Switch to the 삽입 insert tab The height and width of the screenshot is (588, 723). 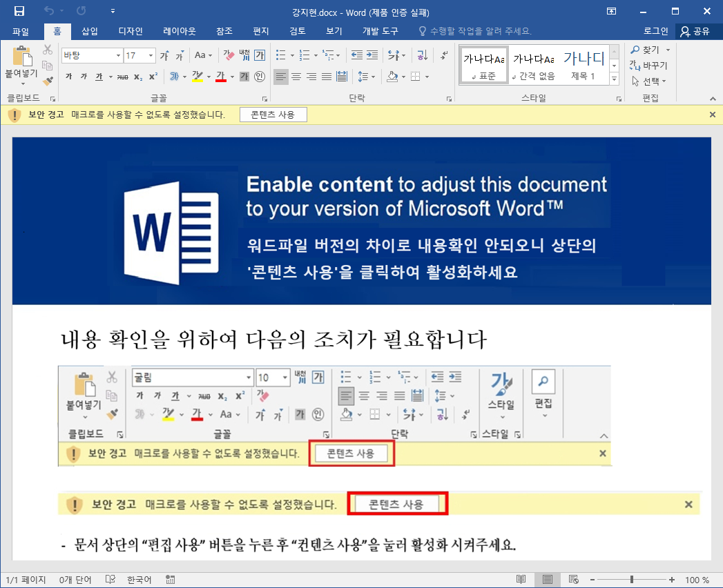[90, 31]
